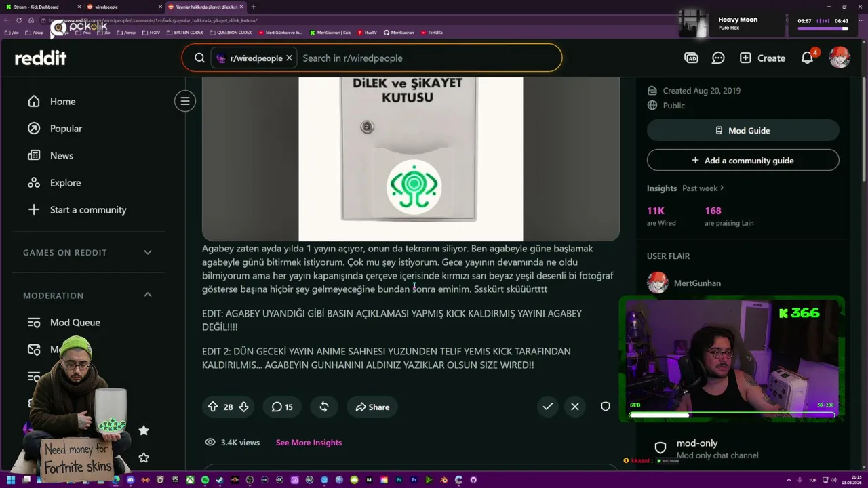Image resolution: width=868 pixels, height=488 pixels.
Task: Share the post
Action: click(372, 407)
